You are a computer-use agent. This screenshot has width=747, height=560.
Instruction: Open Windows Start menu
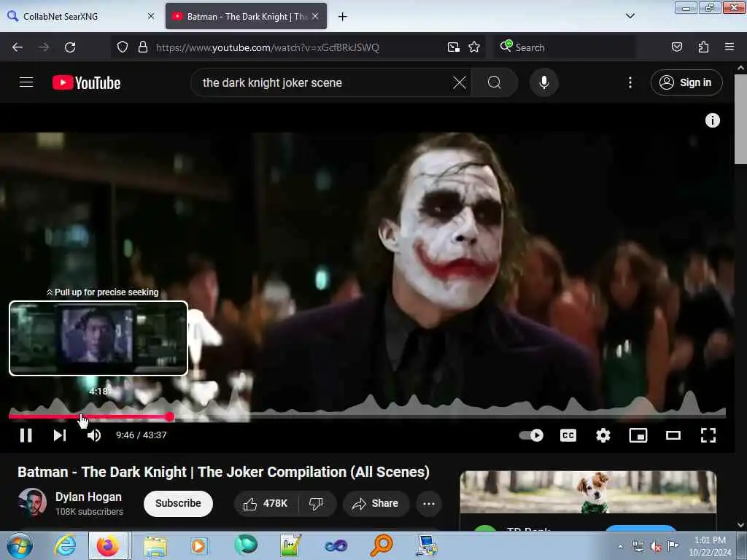click(20, 545)
